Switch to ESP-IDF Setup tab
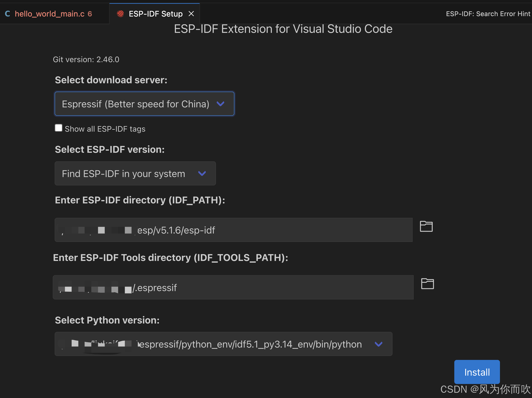This screenshot has width=532, height=398. click(x=155, y=14)
